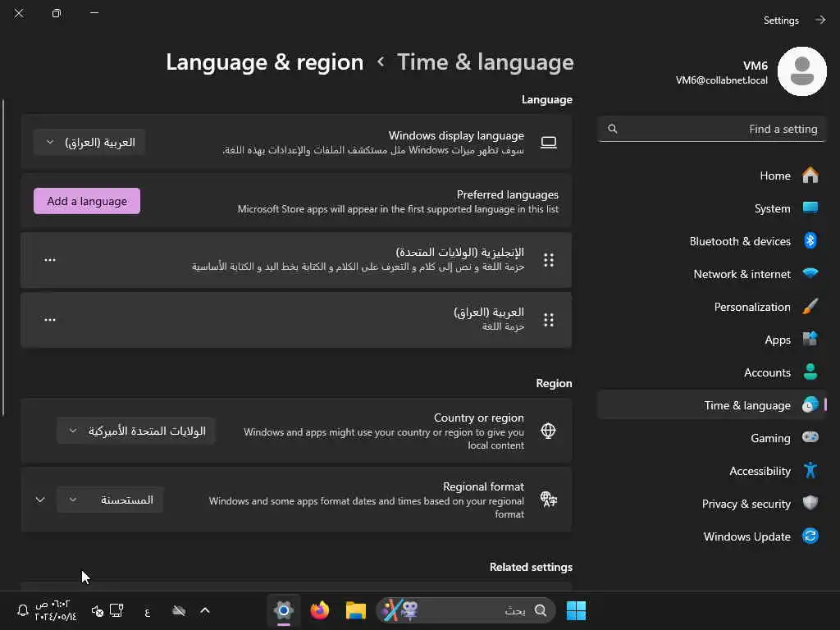Screen dimensions: 840x630
Task: Open notifications bell in tray
Action: pyautogui.click(x=22, y=610)
